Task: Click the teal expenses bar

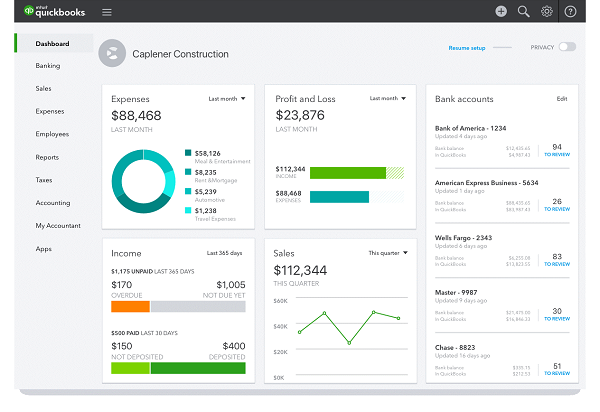Action: click(339, 197)
